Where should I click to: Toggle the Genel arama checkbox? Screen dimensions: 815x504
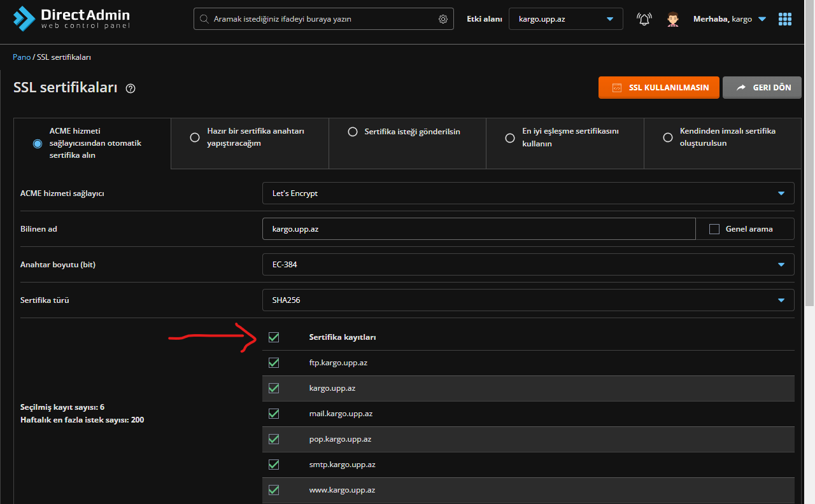714,229
